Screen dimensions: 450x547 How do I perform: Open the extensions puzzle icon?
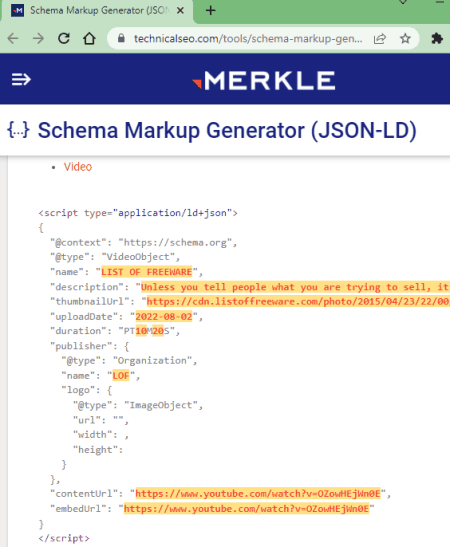click(437, 38)
